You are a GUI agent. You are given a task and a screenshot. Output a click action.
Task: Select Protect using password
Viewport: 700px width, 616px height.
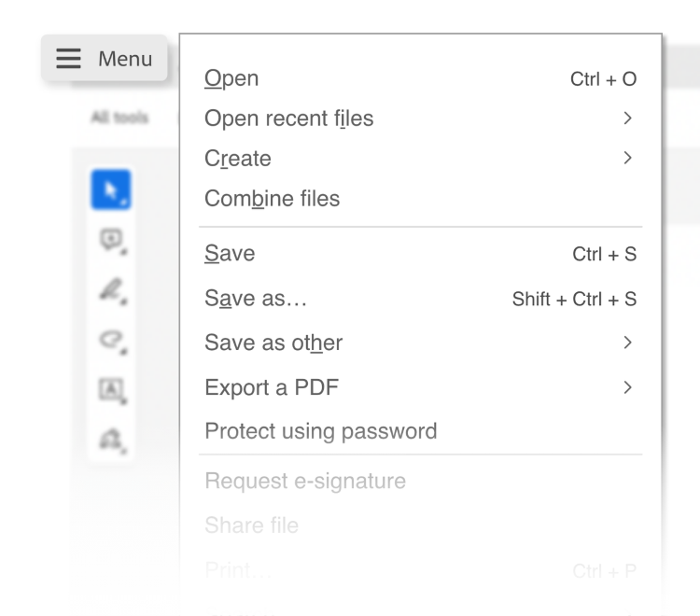click(321, 431)
